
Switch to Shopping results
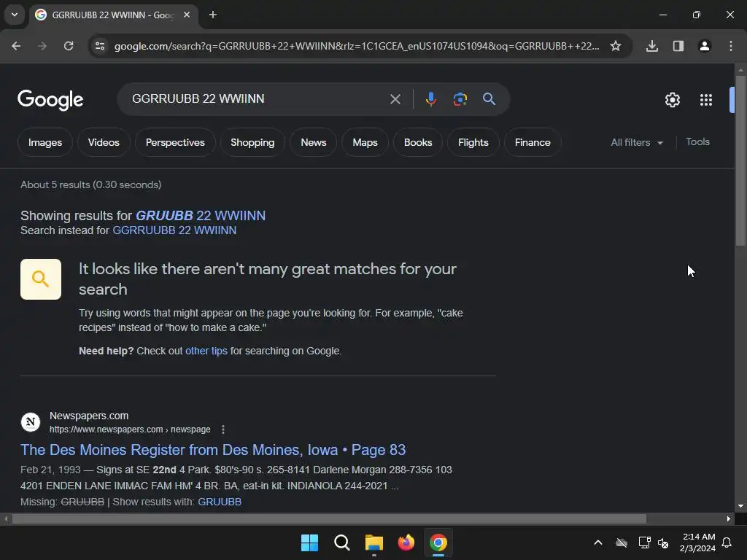[x=252, y=142]
